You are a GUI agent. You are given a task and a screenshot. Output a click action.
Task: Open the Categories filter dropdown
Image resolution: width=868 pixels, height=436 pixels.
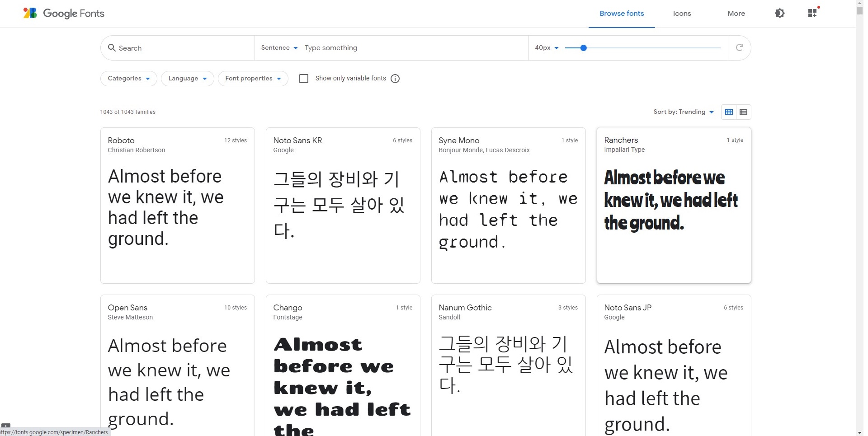(129, 79)
